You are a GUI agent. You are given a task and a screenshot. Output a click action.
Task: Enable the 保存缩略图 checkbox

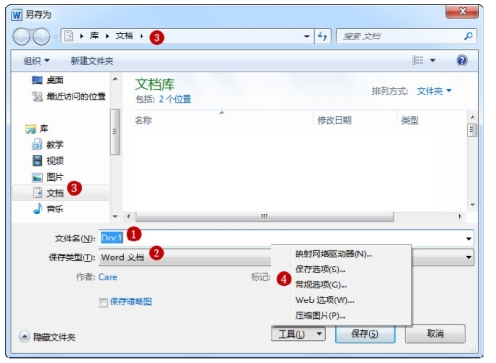[x=103, y=303]
